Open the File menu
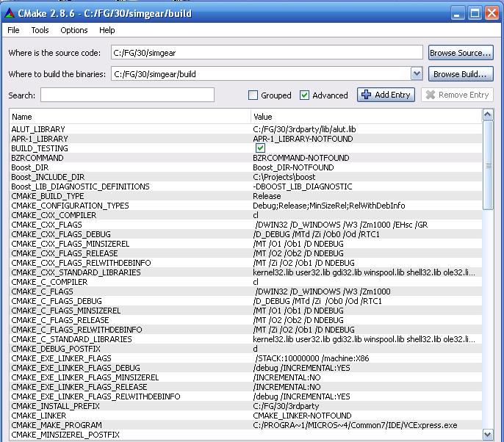This screenshot has height=442, width=504. click(x=14, y=30)
